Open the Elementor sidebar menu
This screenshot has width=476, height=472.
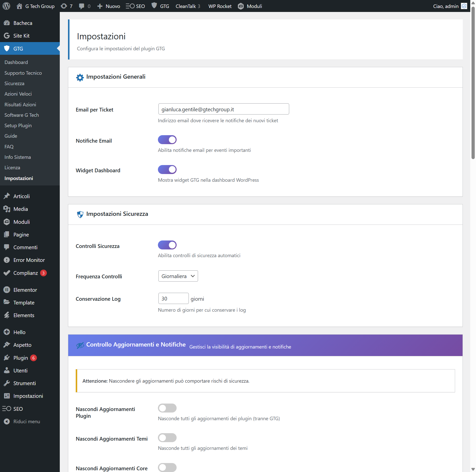pos(25,290)
